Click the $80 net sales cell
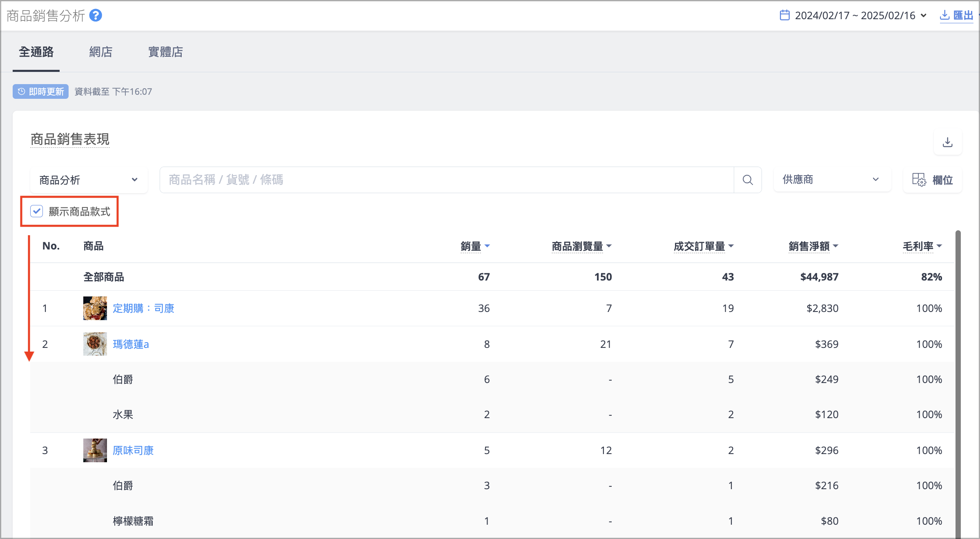This screenshot has width=980, height=539. coord(830,521)
